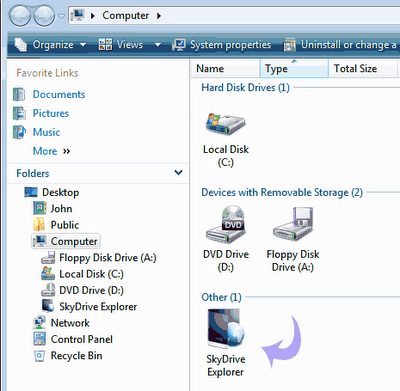Select Public folder in tree

pos(65,225)
